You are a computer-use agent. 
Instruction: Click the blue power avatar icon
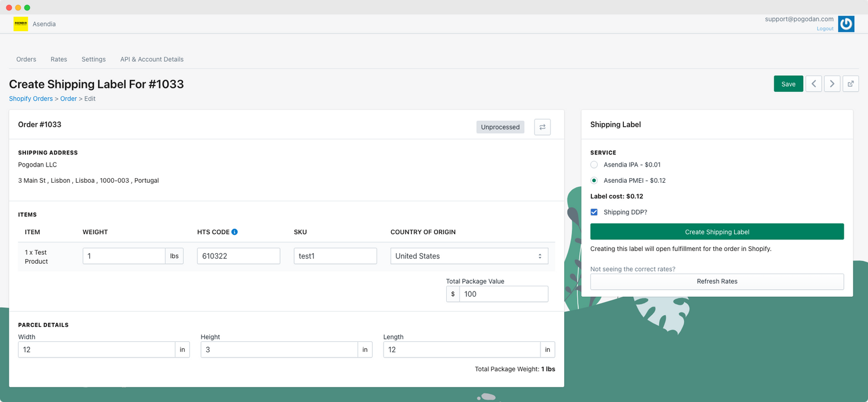point(846,24)
